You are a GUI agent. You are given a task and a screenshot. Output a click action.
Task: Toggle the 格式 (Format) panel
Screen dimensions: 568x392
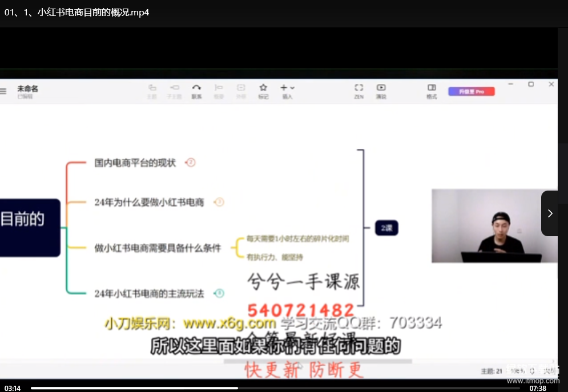tap(432, 91)
